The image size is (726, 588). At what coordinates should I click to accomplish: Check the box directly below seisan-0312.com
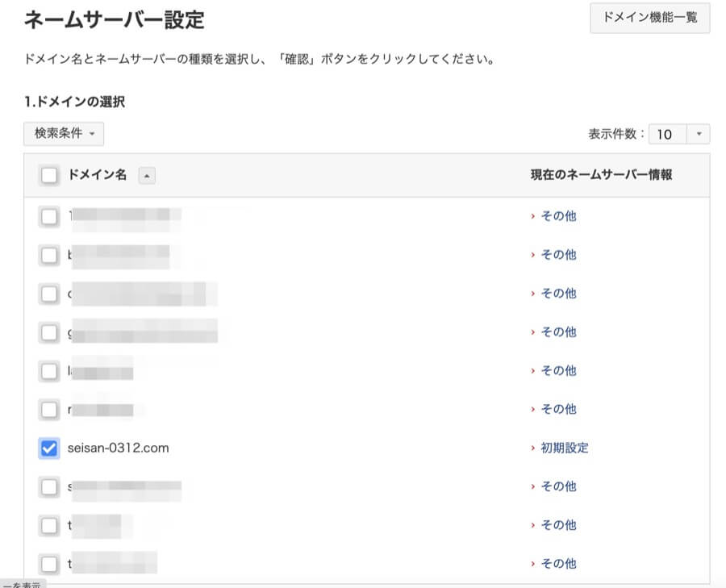coord(49,486)
